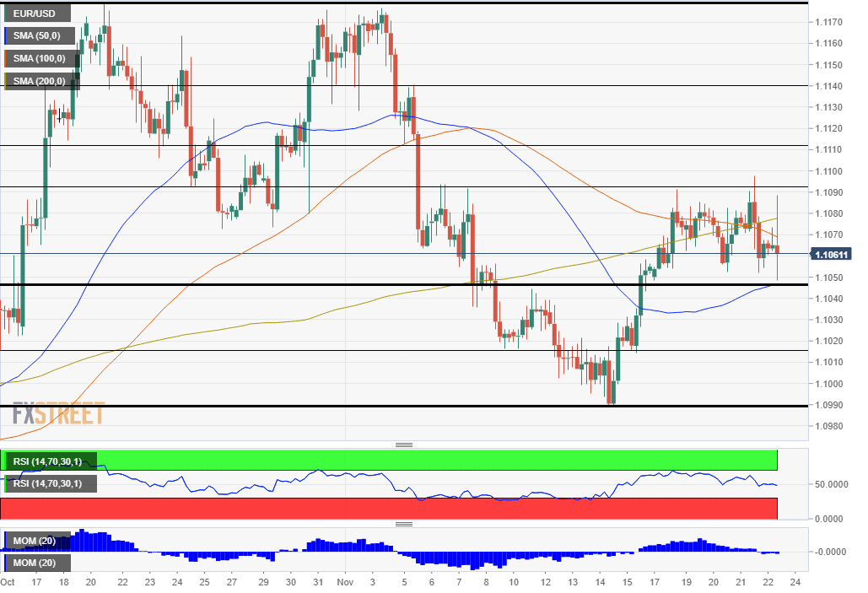Click the Nov label on the date axis
868x593 pixels.
coord(344,582)
